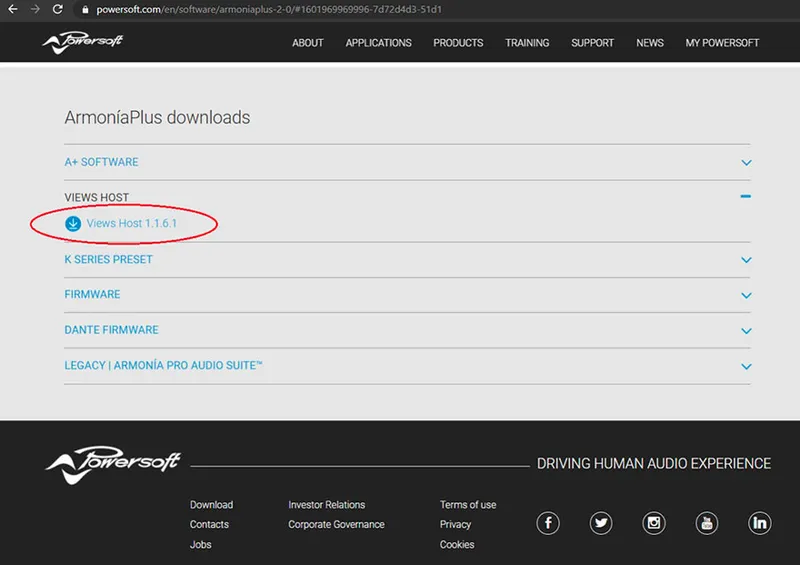Open the Cookies link
Viewport: 800px width, 565px height.
(x=457, y=545)
